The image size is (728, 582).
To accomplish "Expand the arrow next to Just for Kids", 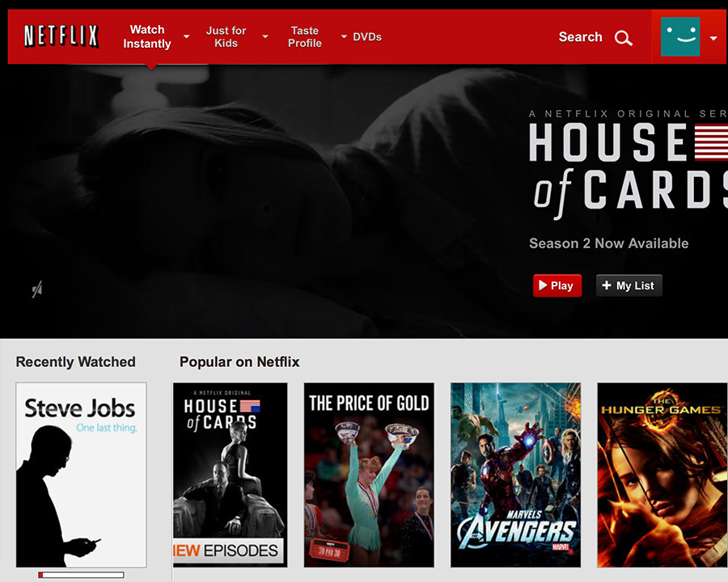I will pos(265,37).
